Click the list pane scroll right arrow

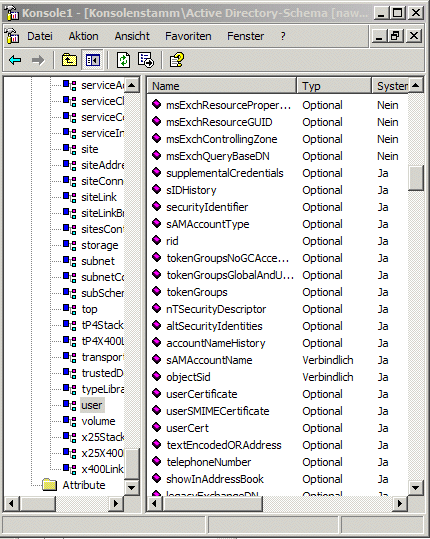click(400, 504)
